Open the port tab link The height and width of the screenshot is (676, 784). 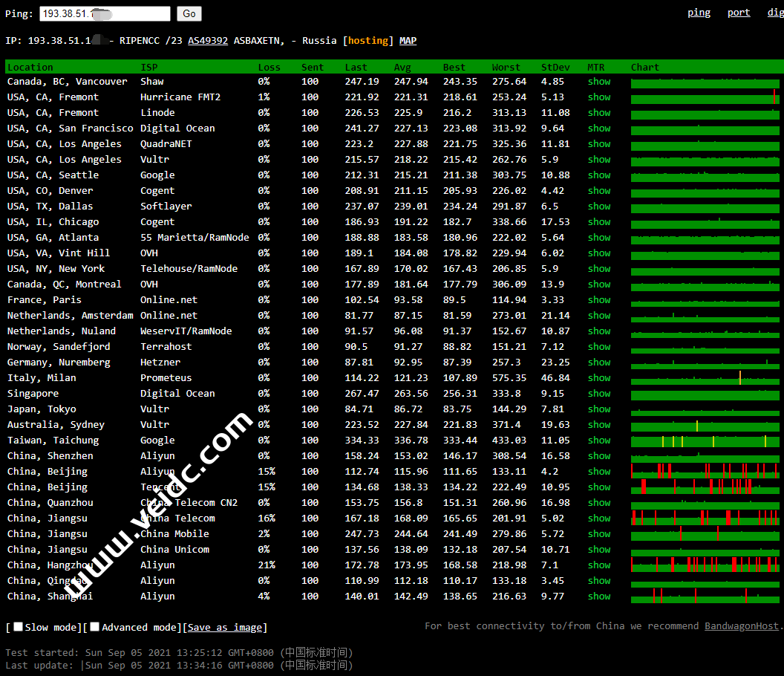[x=739, y=12]
